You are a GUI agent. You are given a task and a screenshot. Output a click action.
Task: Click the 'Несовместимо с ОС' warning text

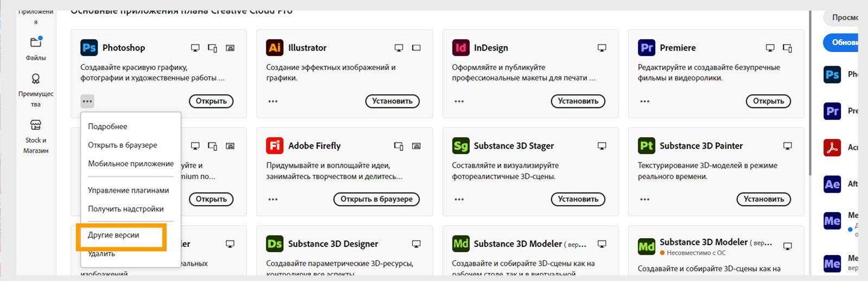coord(696,253)
